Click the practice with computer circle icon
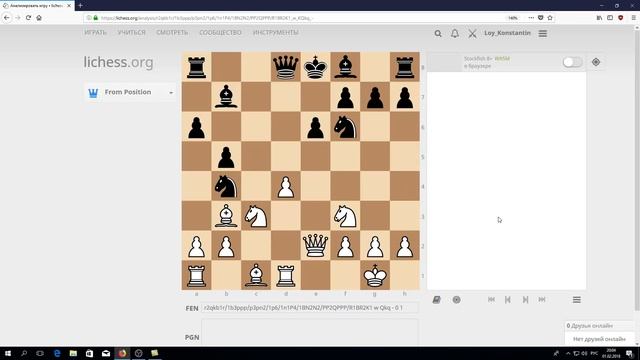Viewport: 640px width, 360px height. coord(456,300)
